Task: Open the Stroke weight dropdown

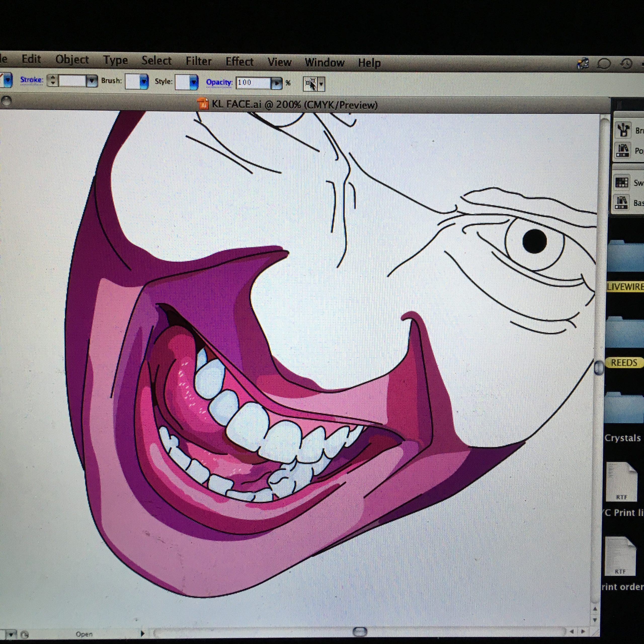Action: (x=91, y=81)
